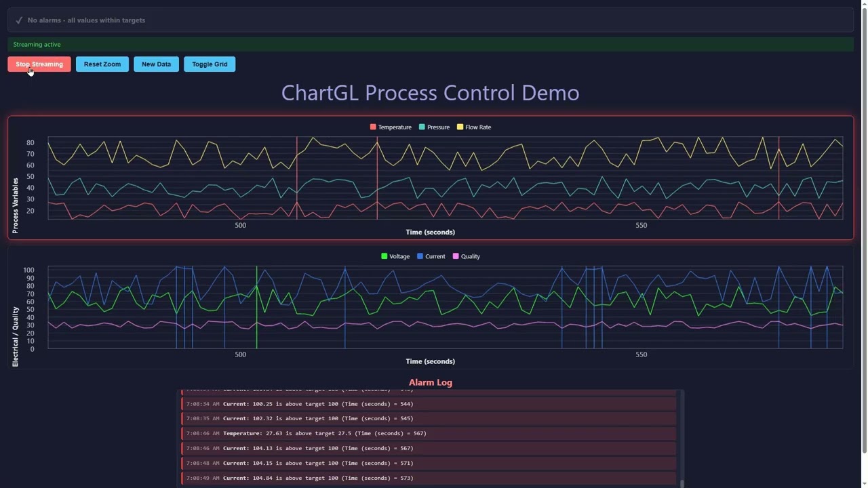The width and height of the screenshot is (868, 488).
Task: Hide the Current series via its label
Action: tap(435, 256)
